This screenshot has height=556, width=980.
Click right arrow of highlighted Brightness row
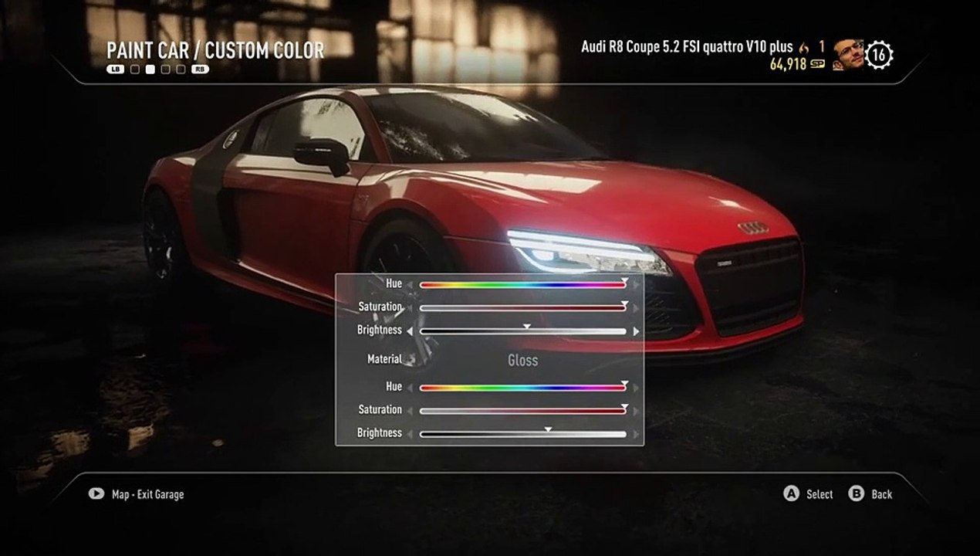636,331
